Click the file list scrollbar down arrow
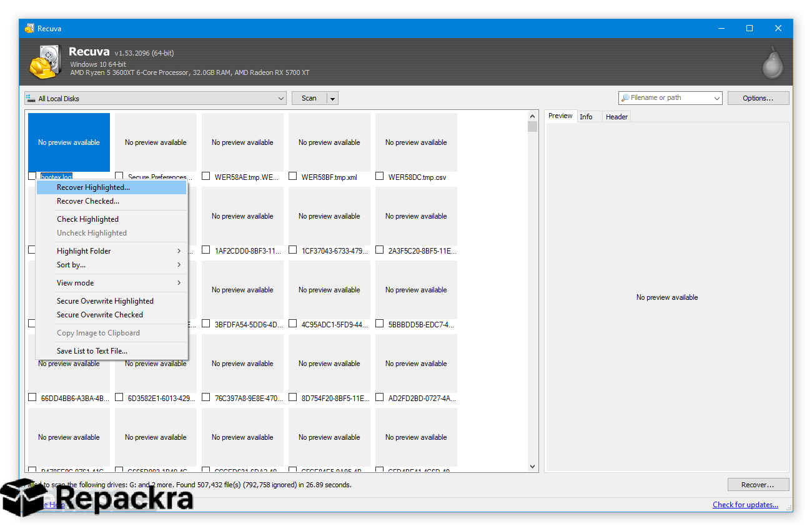The image size is (812, 531). (x=532, y=467)
